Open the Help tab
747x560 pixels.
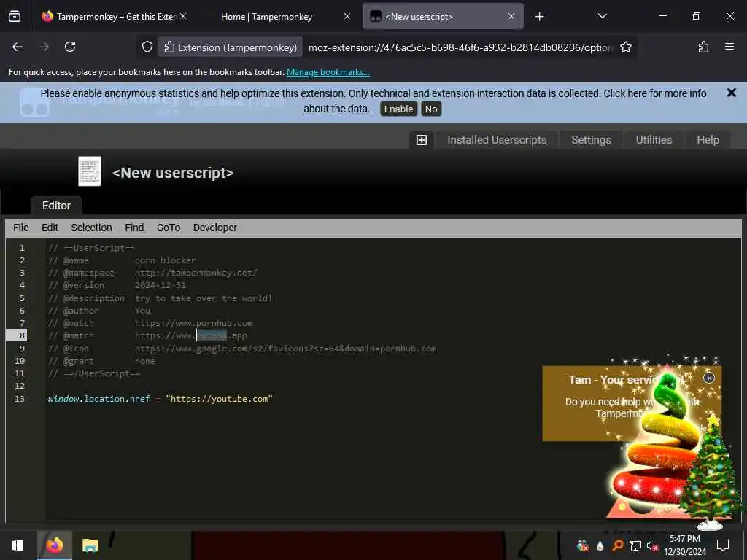(708, 140)
